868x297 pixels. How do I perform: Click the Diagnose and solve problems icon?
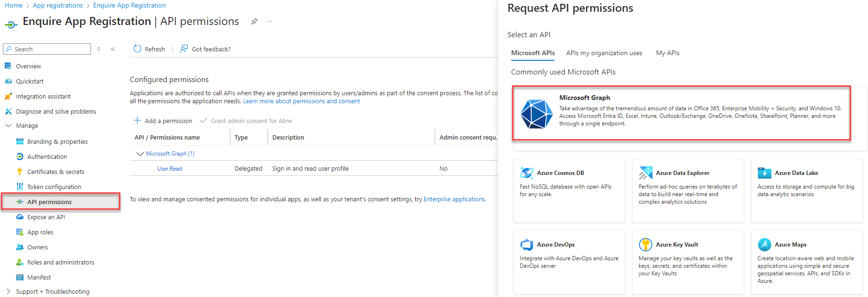coord(8,111)
